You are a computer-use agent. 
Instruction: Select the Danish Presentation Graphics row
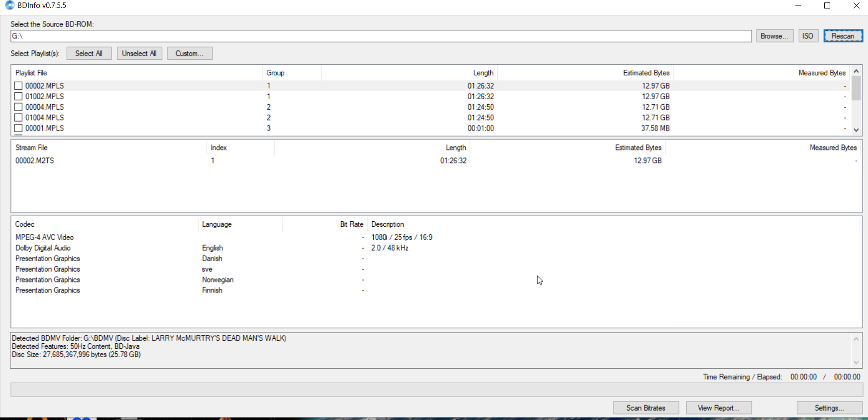coord(436,259)
